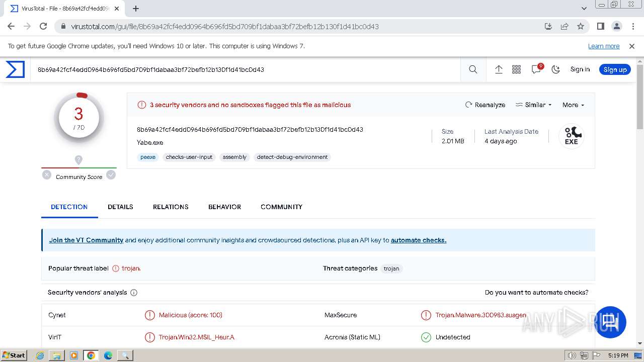Click the Popular threat label trojan icon

[116, 268]
